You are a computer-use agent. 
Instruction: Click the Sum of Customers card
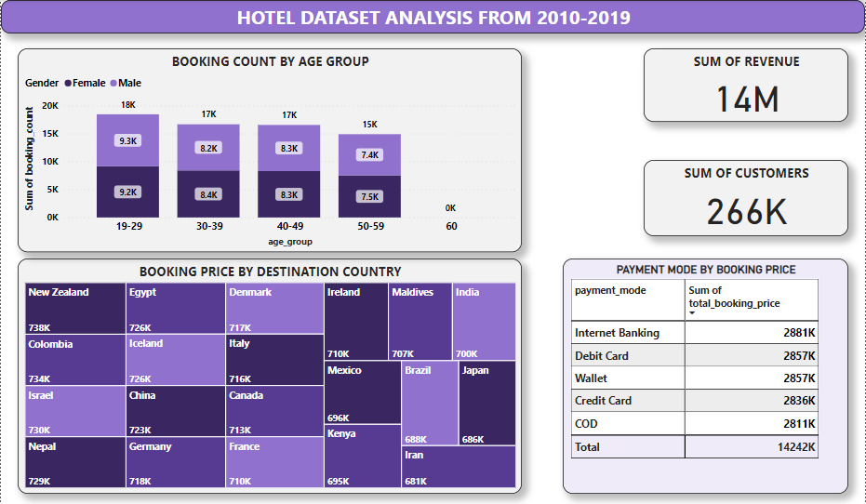746,198
